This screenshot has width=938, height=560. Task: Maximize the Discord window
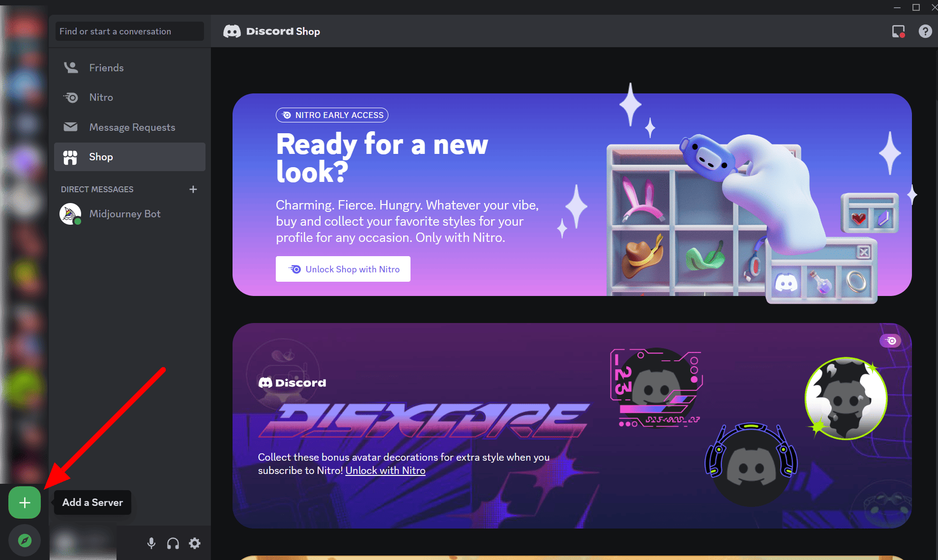pyautogui.click(x=916, y=7)
